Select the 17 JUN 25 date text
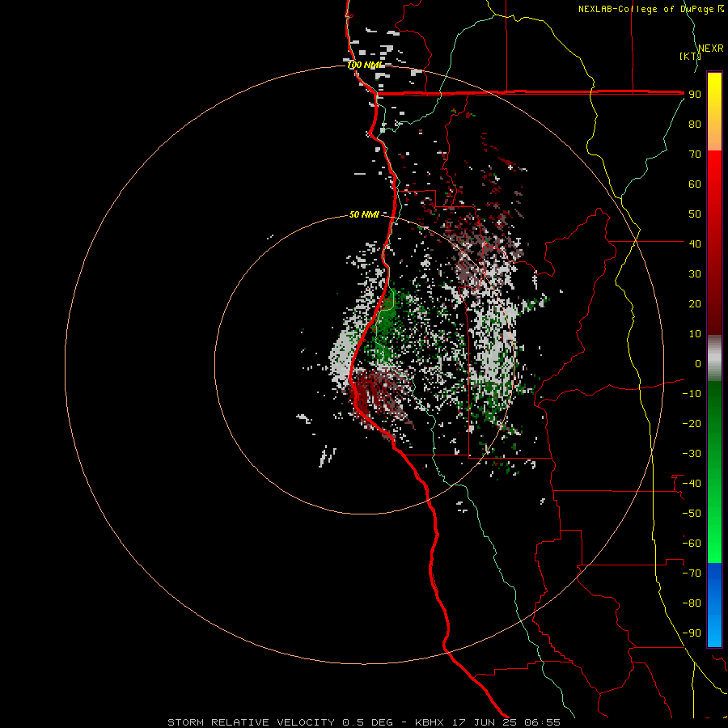Image resolution: width=728 pixels, height=728 pixels. pyautogui.click(x=485, y=722)
